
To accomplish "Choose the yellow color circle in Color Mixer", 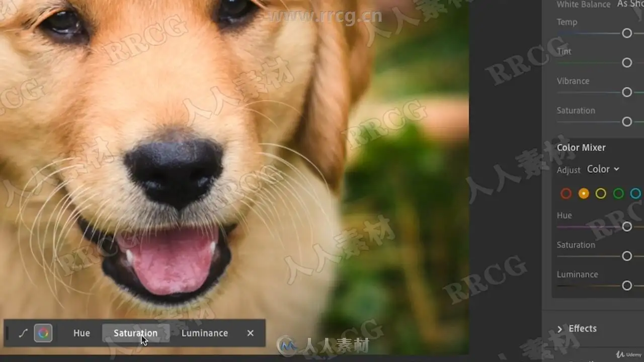I will [601, 194].
